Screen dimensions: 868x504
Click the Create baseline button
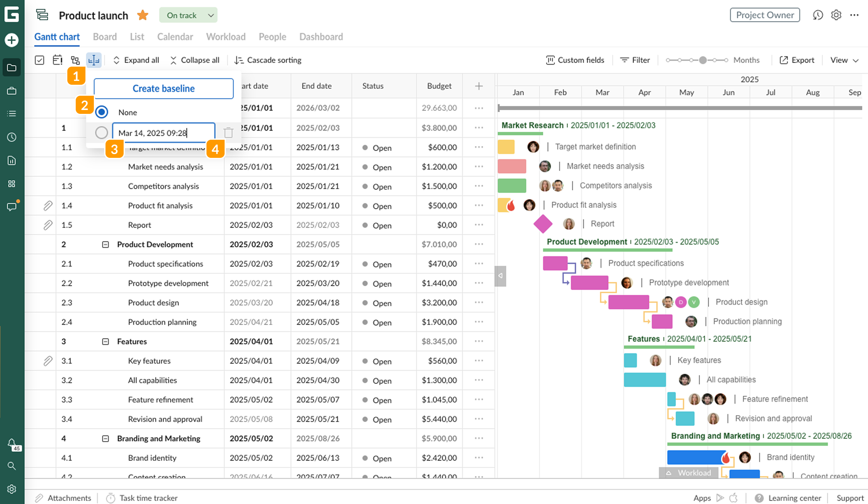(x=164, y=89)
